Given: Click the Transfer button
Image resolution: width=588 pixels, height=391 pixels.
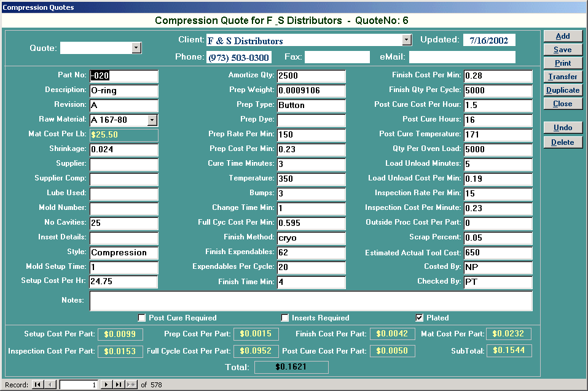Looking at the screenshot, I should pos(562,77).
